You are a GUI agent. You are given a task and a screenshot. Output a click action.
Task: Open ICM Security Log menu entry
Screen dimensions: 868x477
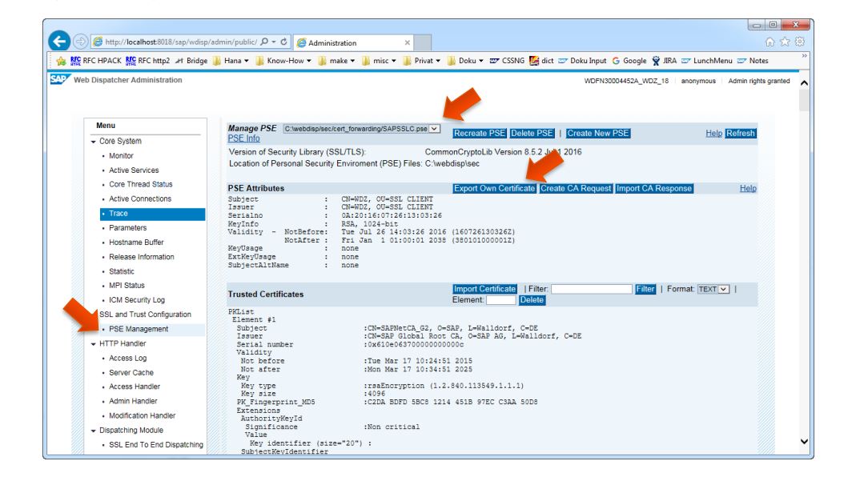pyautogui.click(x=137, y=300)
